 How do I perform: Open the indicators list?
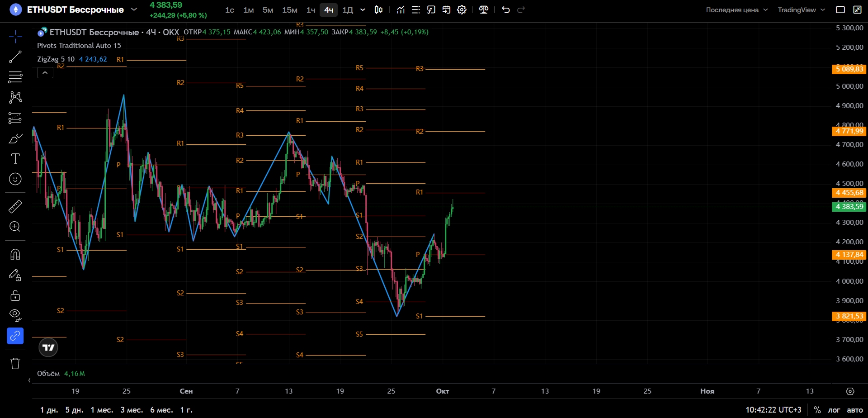click(x=401, y=9)
